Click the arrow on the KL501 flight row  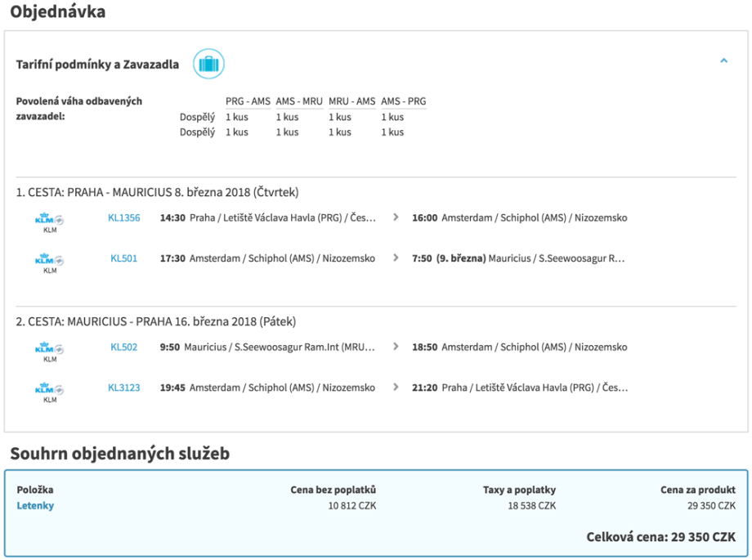click(396, 258)
